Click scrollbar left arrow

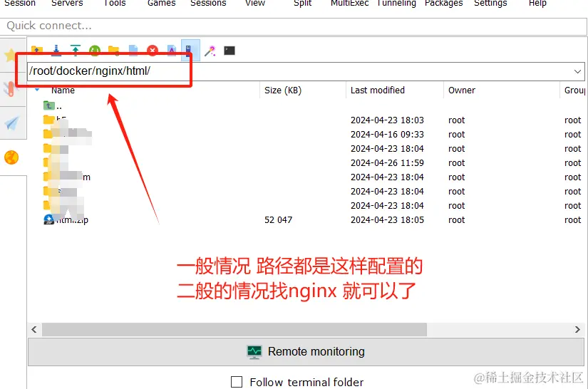click(x=34, y=329)
